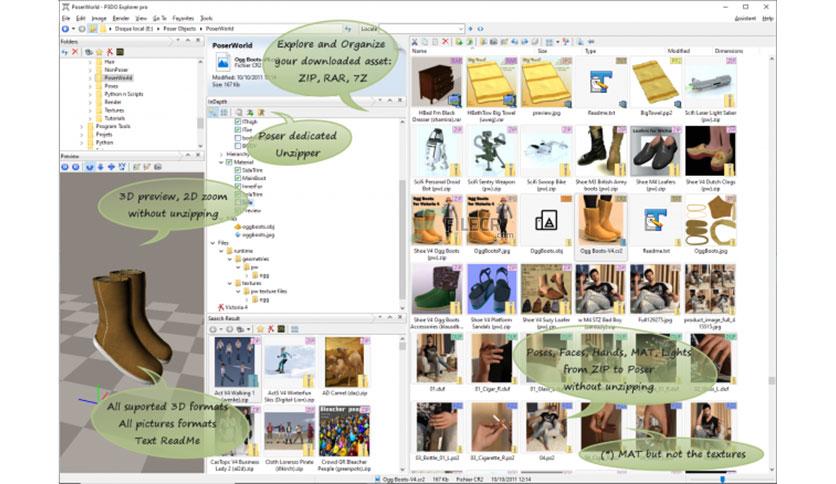Uncheck the SideTrim material checkbox
Screen dimensions: 836x484
pyautogui.click(x=237, y=170)
